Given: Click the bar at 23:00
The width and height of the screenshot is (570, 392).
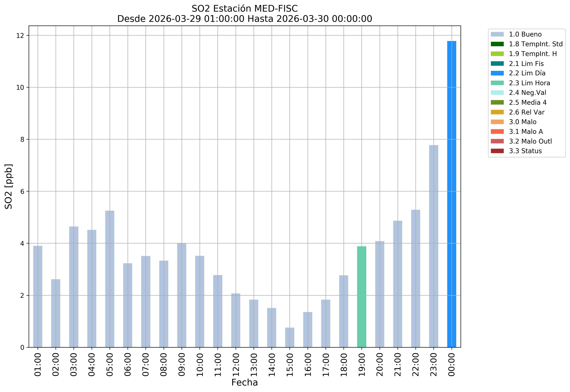Looking at the screenshot, I should click(x=434, y=246).
